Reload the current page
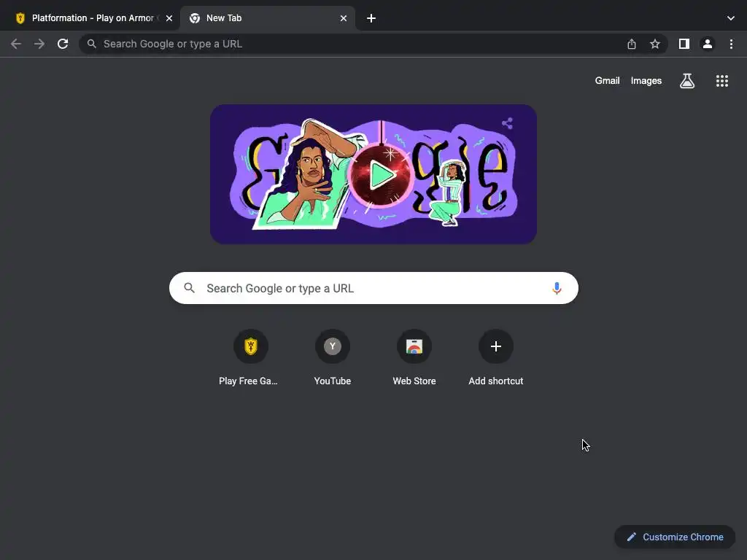Screen dimensions: 747x560 [63, 44]
